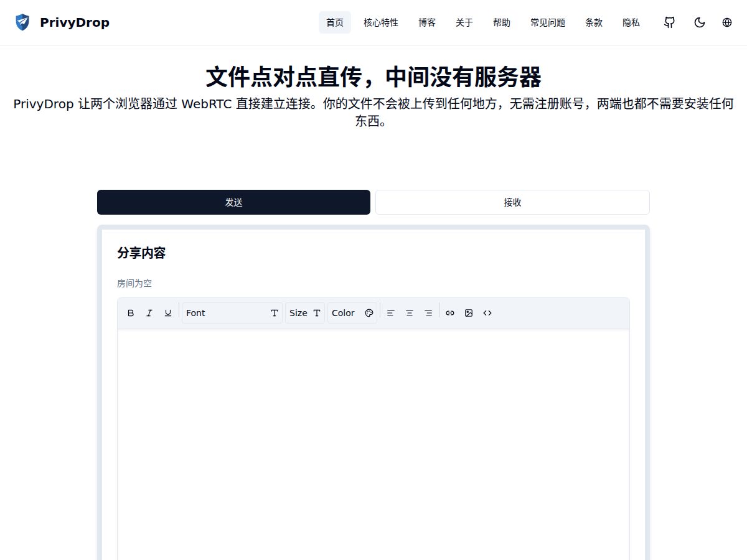This screenshot has width=747, height=560.
Task: Go to the 博客 page
Action: point(427,22)
